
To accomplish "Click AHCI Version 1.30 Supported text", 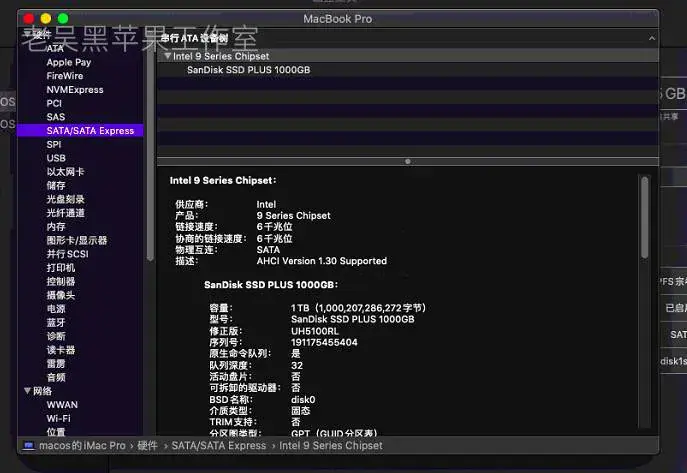I will tap(322, 261).
